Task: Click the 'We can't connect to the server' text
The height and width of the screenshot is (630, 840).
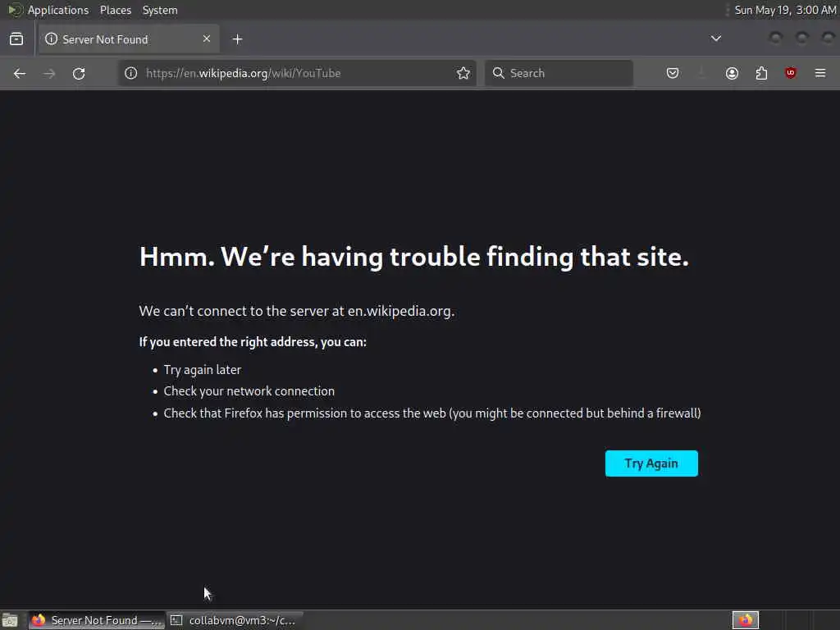Action: pyautogui.click(x=297, y=311)
